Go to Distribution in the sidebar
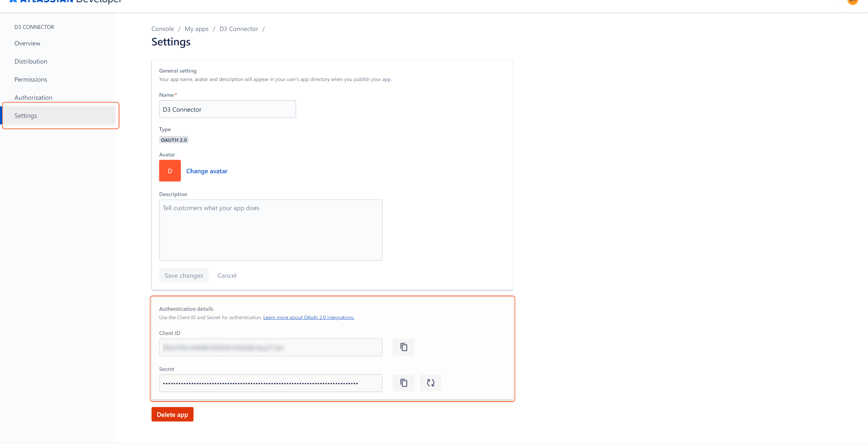868x444 pixels. (31, 61)
